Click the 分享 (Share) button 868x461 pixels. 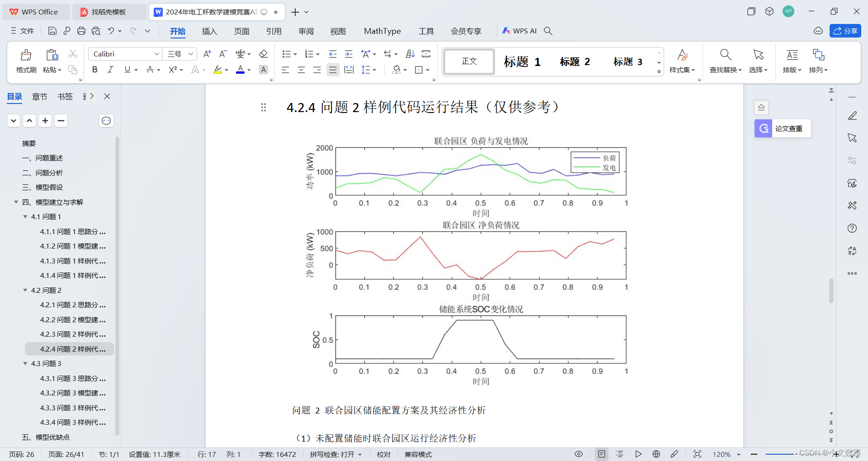point(845,31)
